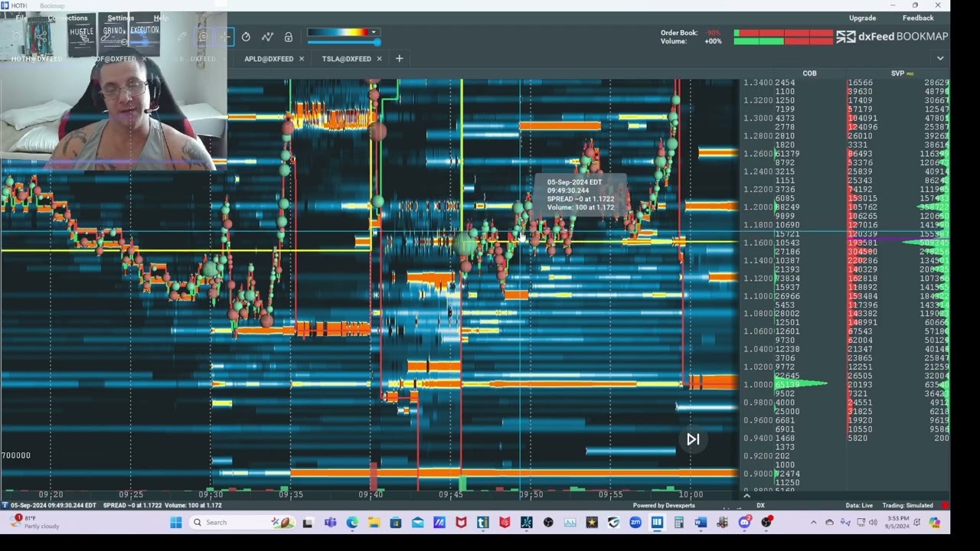Open the Connections menu
Screen dimensions: 980x551
tap(67, 18)
